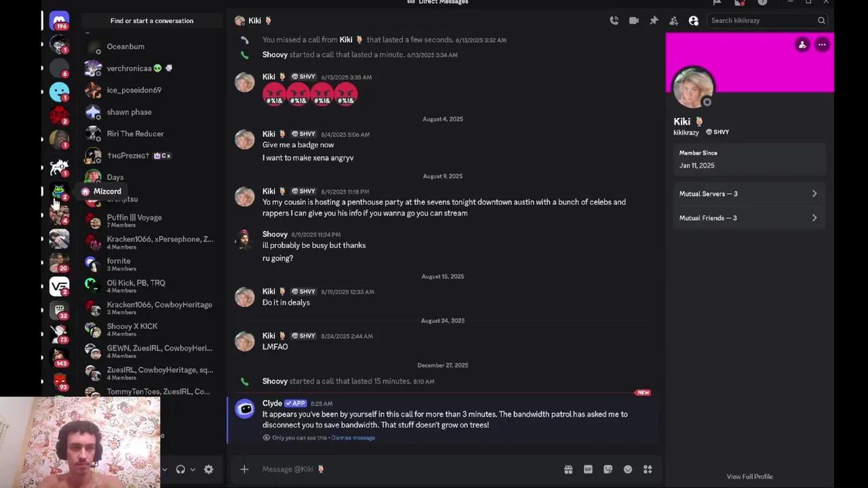Click the Message @Kiki input field
This screenshot has width=868, height=488.
click(407, 469)
